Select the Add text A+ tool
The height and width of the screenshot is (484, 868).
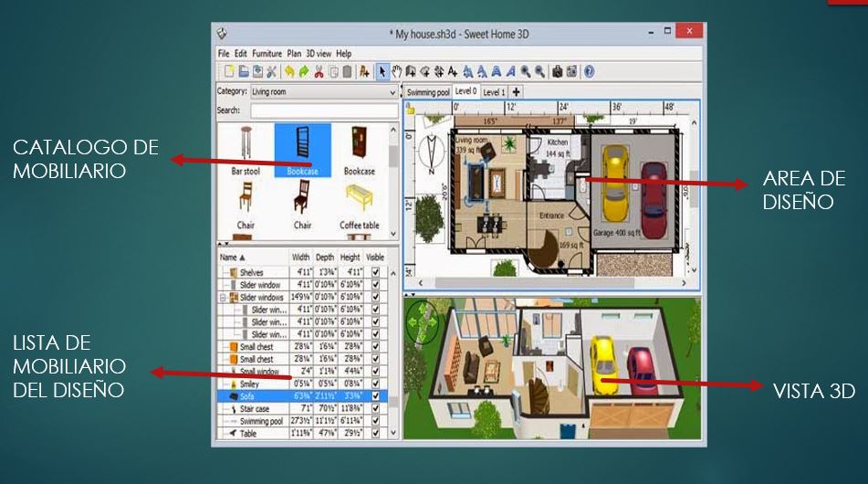tap(453, 71)
